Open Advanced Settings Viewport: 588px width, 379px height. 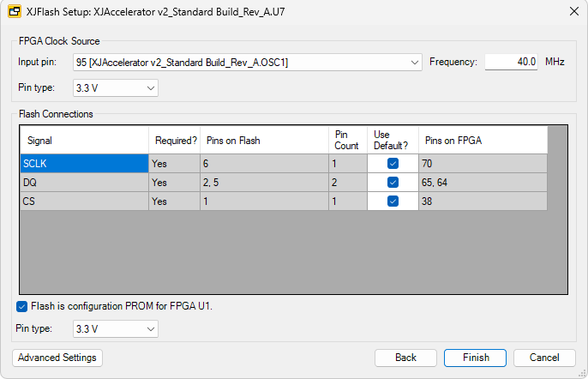pos(57,358)
